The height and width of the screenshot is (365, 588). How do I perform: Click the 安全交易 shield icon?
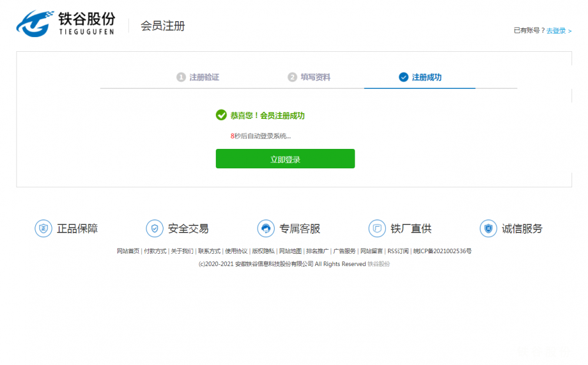point(155,228)
